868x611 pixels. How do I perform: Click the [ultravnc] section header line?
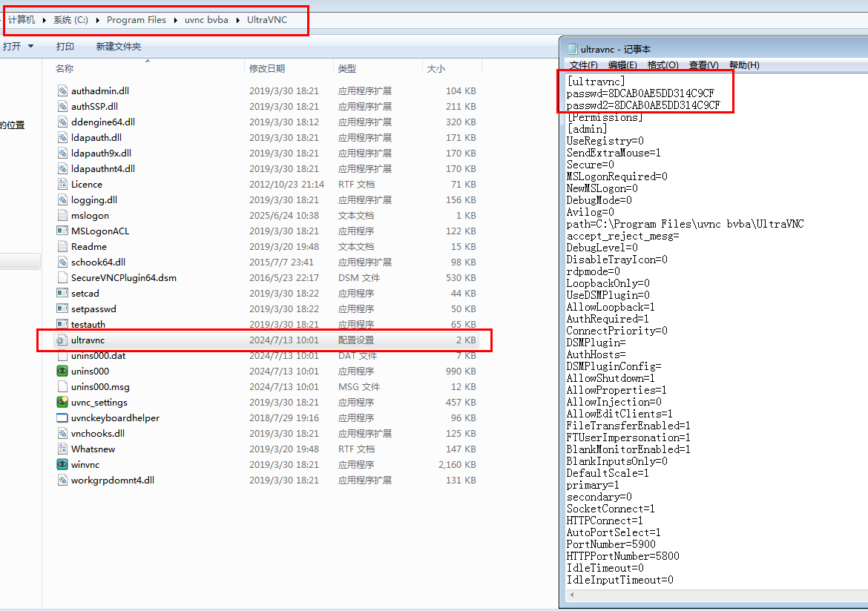[x=596, y=82]
